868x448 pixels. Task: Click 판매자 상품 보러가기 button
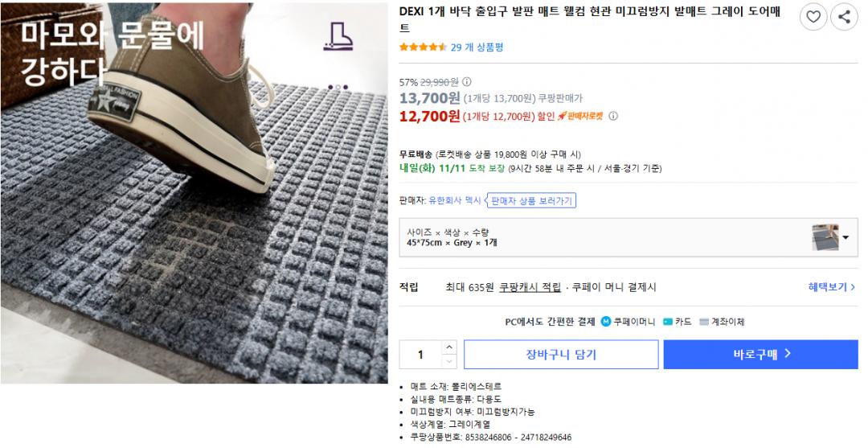tap(532, 200)
